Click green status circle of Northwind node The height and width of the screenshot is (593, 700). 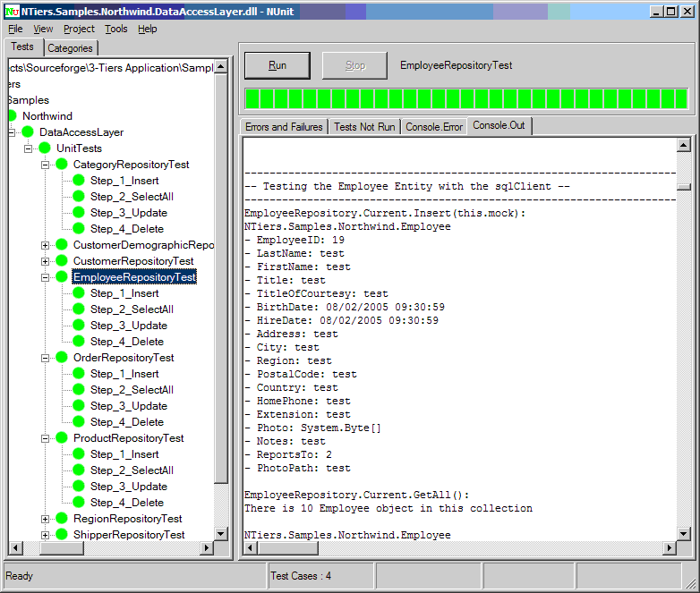(x=13, y=115)
